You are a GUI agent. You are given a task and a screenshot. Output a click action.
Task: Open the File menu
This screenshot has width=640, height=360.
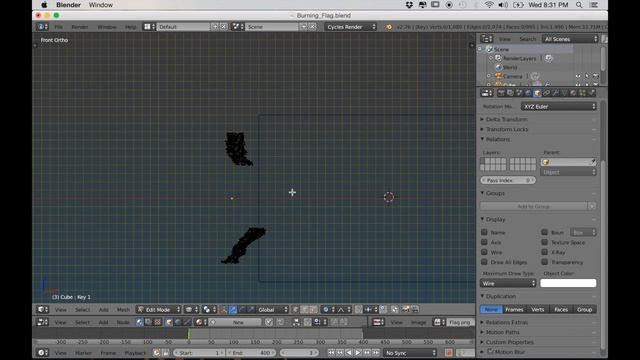point(59,27)
